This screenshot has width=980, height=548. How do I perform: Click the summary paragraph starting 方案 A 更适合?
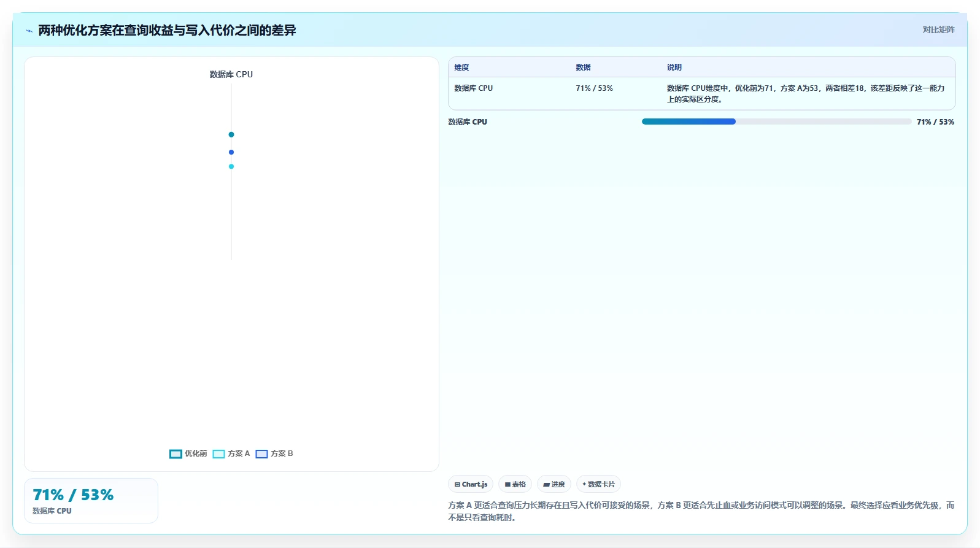(x=701, y=511)
